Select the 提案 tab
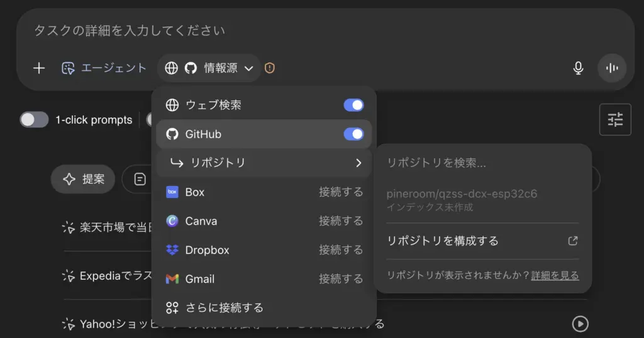This screenshot has height=338, width=644. (x=84, y=180)
